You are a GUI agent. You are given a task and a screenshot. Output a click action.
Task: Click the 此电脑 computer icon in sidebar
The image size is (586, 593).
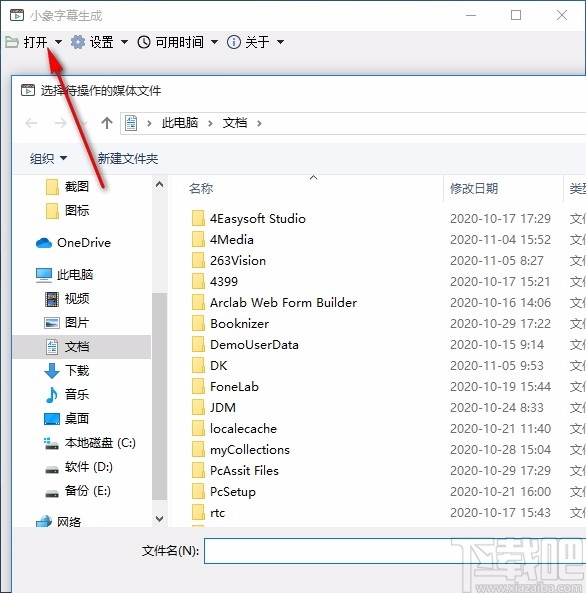coord(44,275)
